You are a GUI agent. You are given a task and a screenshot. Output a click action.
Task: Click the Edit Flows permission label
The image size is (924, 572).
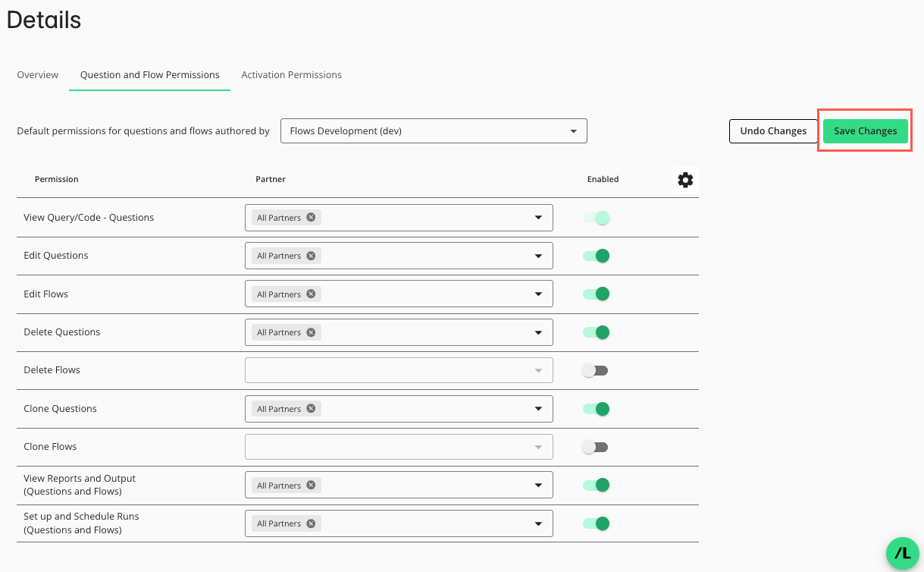click(x=46, y=294)
